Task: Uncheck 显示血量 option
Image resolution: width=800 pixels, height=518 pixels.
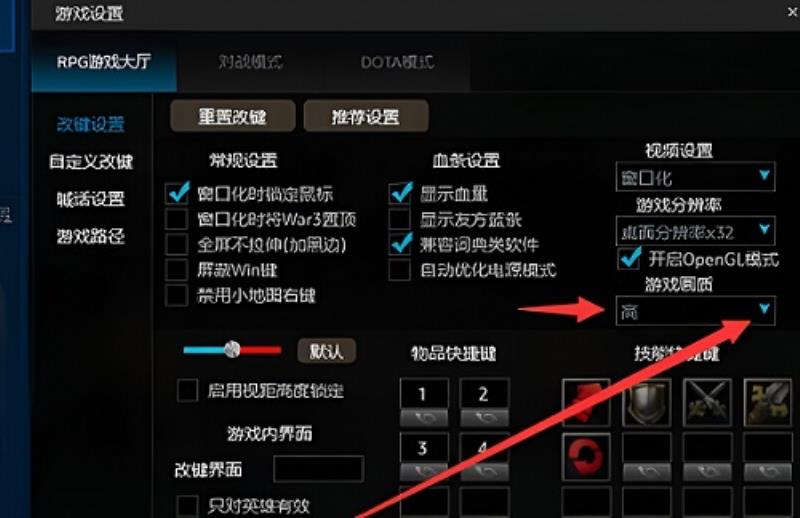Action: point(399,193)
